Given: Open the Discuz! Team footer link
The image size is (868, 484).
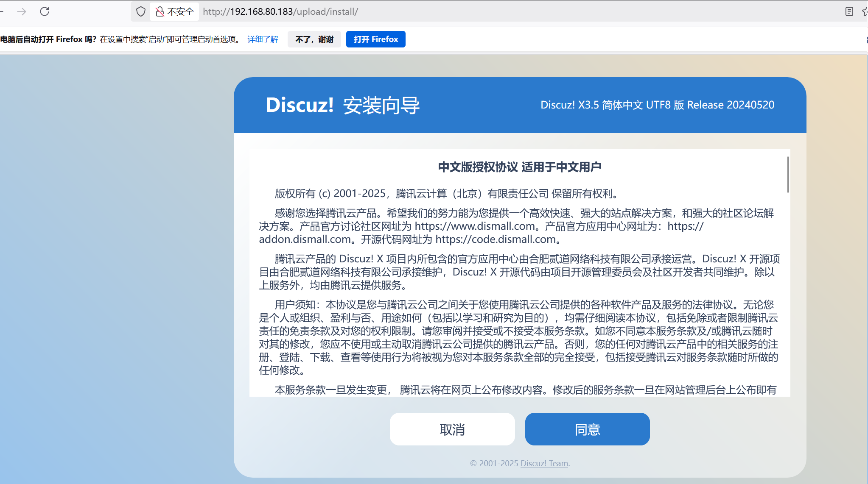Looking at the screenshot, I should click(544, 463).
